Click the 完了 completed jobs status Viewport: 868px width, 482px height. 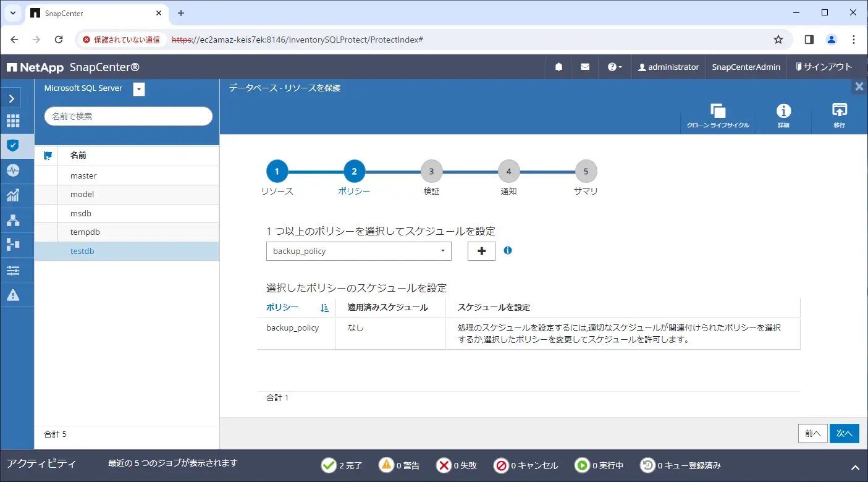coord(342,465)
